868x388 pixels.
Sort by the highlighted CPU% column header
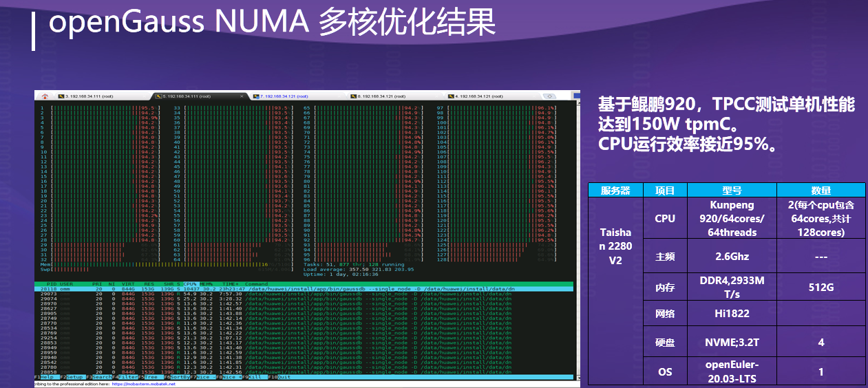pos(191,283)
